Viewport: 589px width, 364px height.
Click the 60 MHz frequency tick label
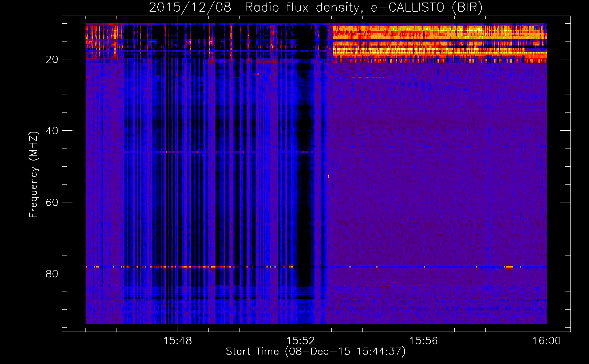(52, 202)
